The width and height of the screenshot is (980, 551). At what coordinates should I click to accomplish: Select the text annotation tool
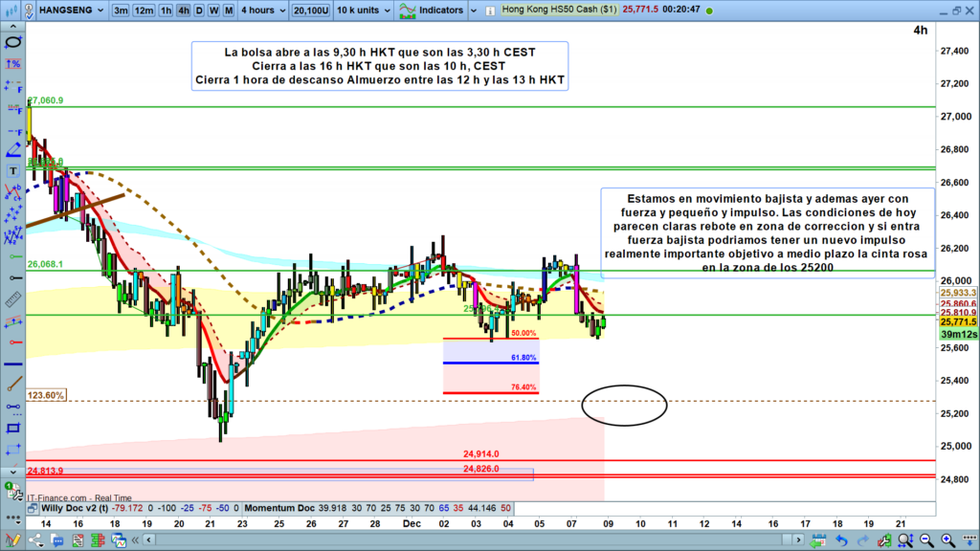[x=13, y=171]
